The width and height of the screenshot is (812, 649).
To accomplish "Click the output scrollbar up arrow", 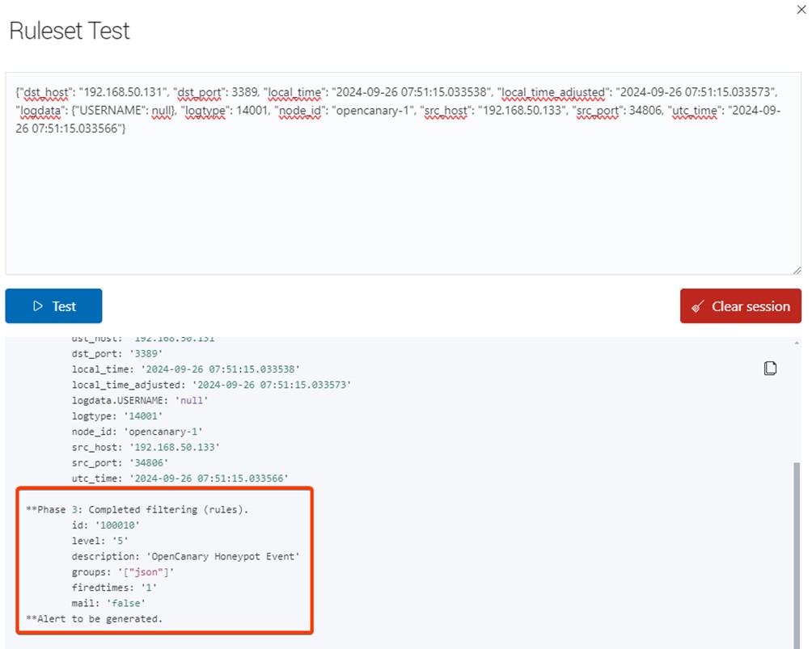I will (x=798, y=343).
